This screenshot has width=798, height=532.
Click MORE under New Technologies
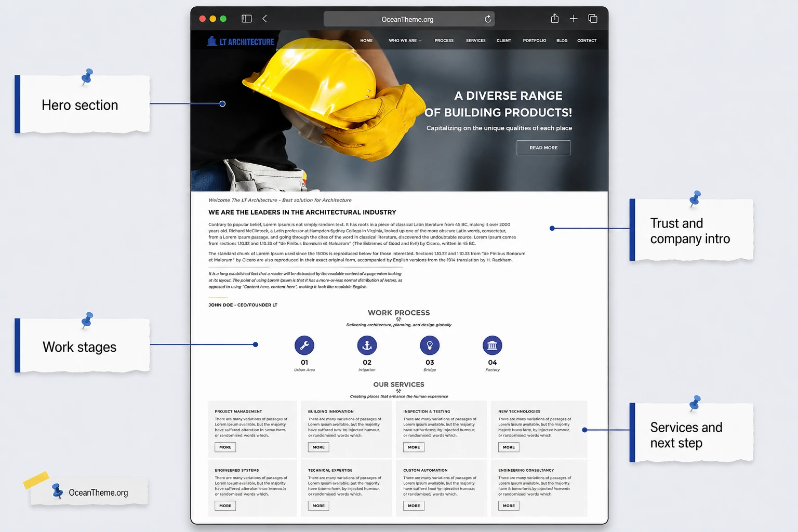pyautogui.click(x=509, y=447)
